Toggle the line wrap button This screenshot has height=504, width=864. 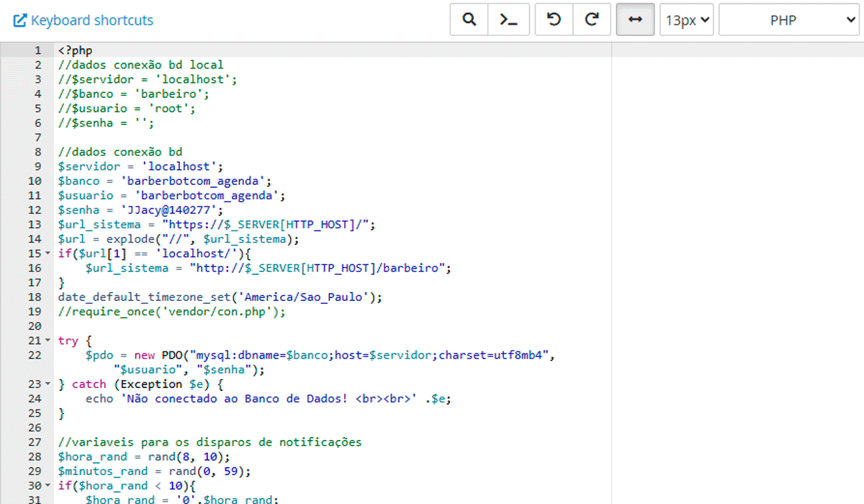[x=635, y=20]
